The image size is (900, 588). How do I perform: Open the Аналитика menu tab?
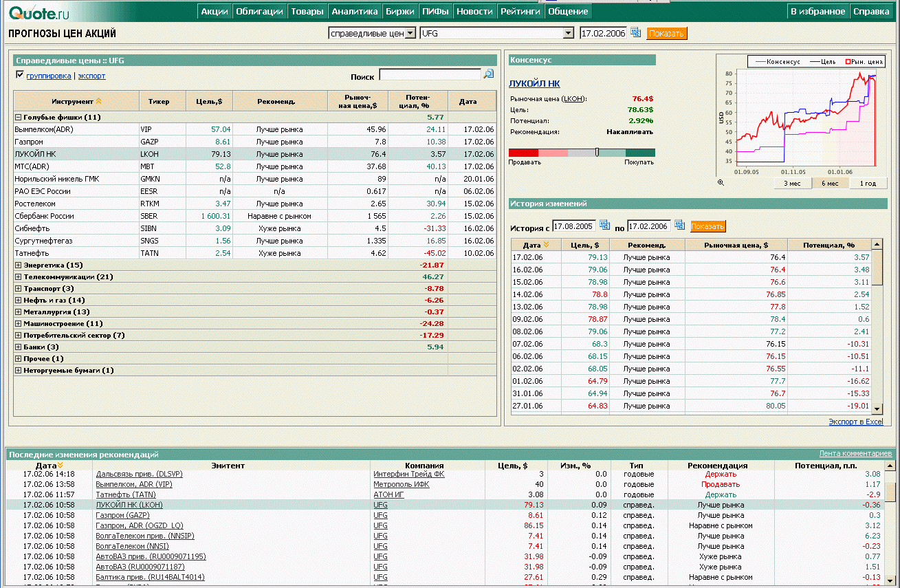(355, 10)
